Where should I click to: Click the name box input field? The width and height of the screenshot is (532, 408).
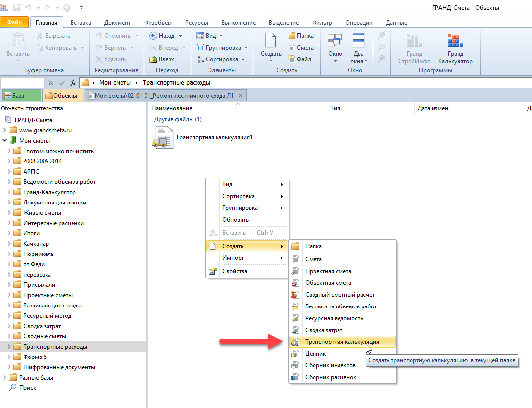[23, 83]
